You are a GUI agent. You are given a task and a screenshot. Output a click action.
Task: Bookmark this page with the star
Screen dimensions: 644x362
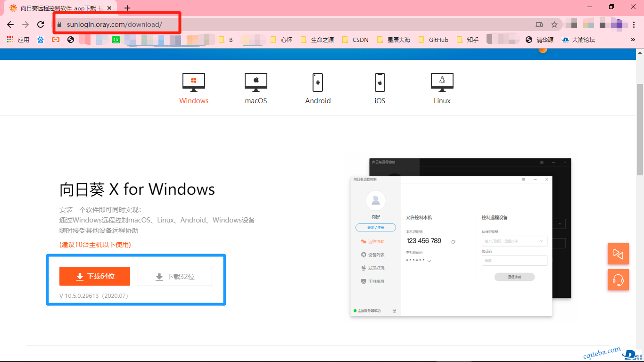pyautogui.click(x=554, y=25)
